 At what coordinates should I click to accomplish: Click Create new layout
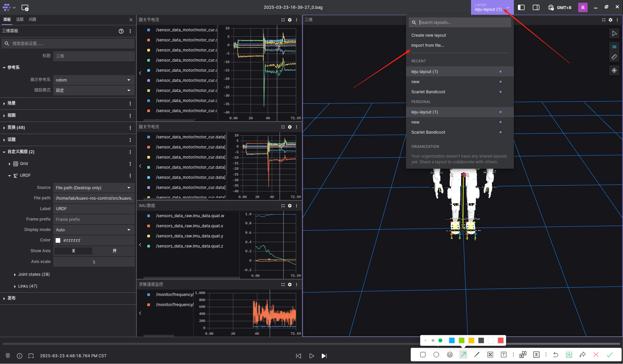429,35
